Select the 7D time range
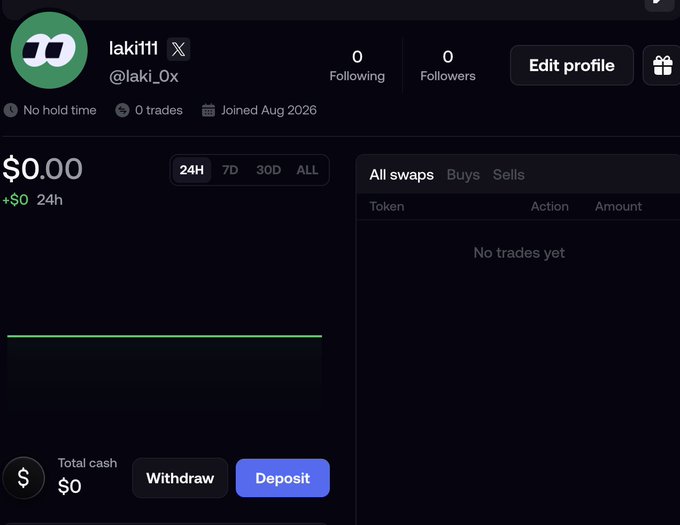Screen dimensions: 680x525 pos(230,170)
